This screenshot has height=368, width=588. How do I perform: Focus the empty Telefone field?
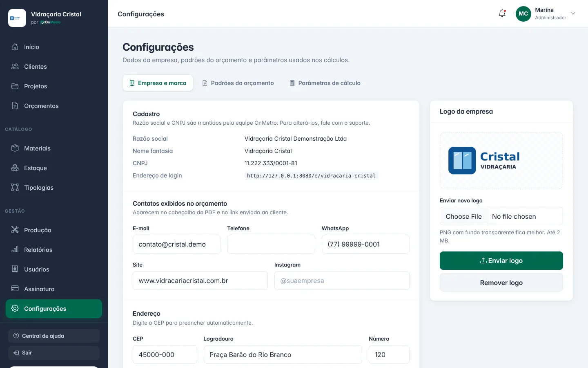(x=271, y=244)
